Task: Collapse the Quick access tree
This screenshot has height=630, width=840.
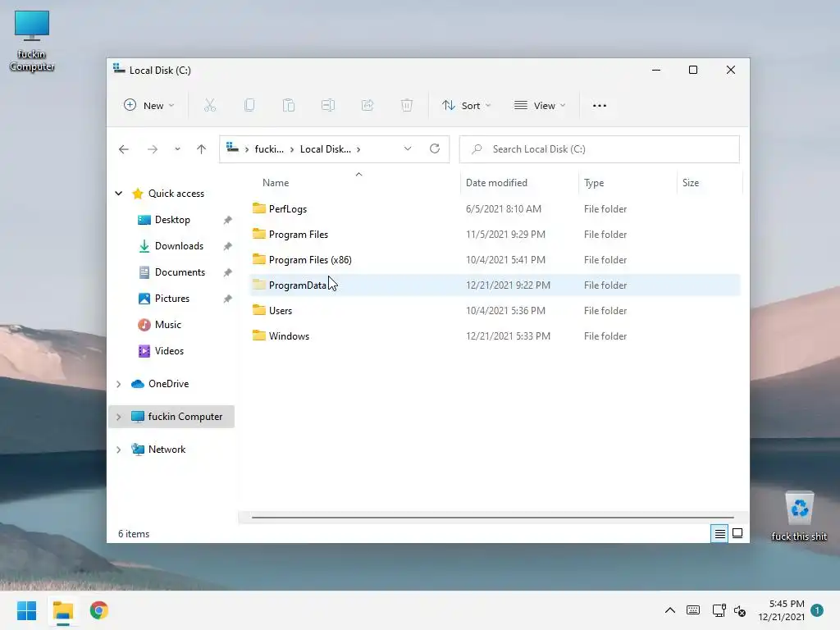Action: click(118, 194)
